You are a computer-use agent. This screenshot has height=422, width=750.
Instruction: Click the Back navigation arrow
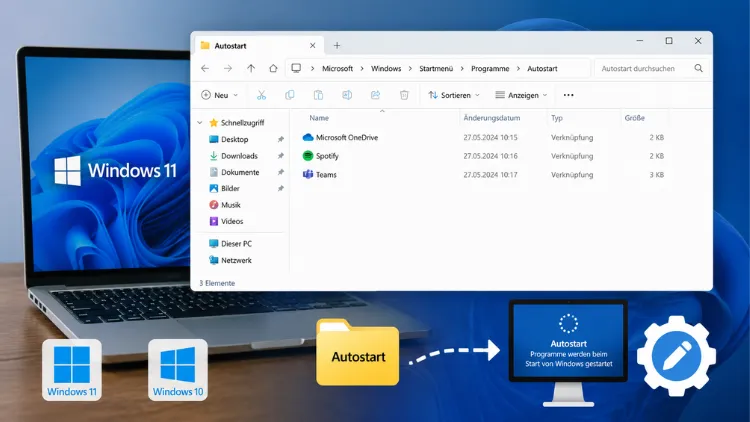(x=205, y=68)
